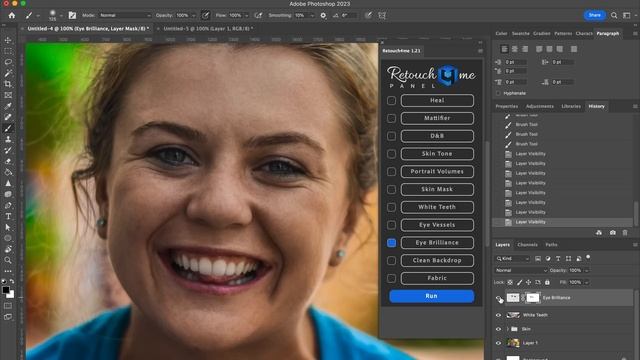Create new snapshot camera icon in History
Image resolution: width=640 pixels, height=360 pixels.
point(613,233)
